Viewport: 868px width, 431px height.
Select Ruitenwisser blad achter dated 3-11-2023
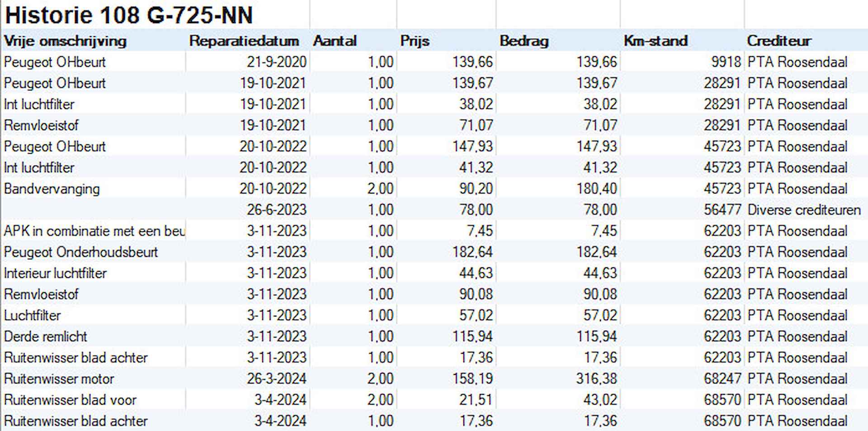pyautogui.click(x=75, y=358)
